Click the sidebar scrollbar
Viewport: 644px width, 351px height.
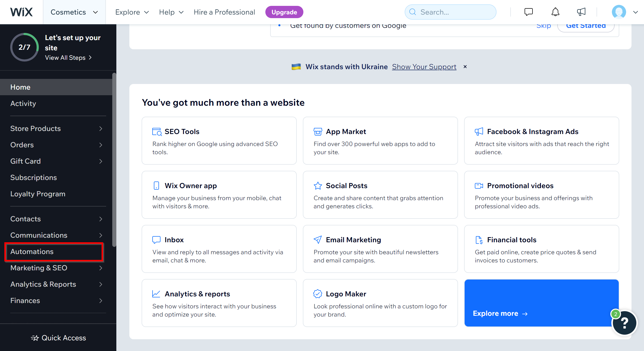click(x=114, y=160)
